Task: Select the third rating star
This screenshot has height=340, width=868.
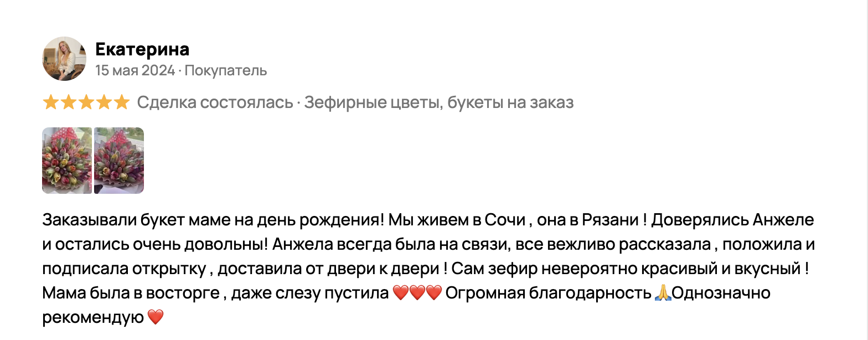Action: [86, 102]
